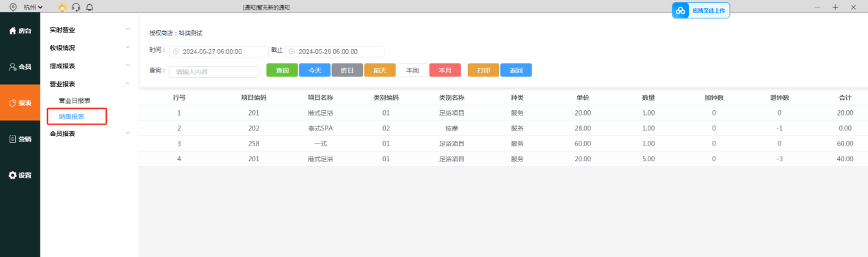868x257 pixels.
Task: Click the refund count -3 cell
Action: [779, 159]
